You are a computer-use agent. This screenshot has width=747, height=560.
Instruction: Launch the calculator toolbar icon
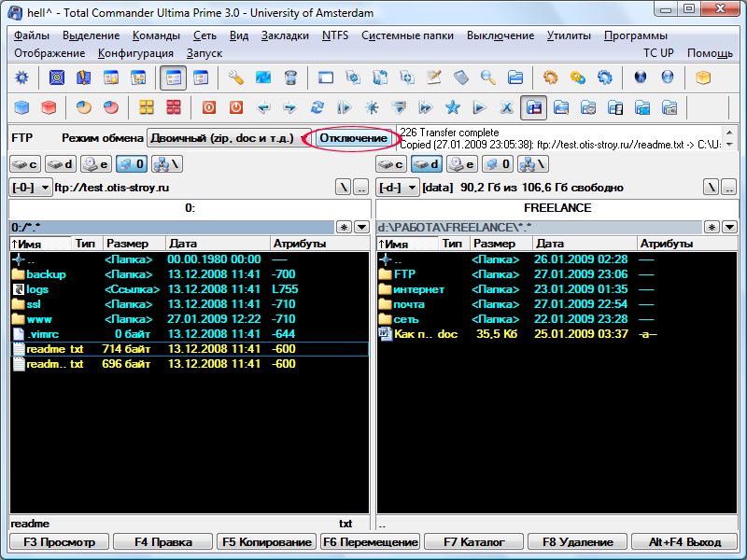pyautogui.click(x=461, y=77)
